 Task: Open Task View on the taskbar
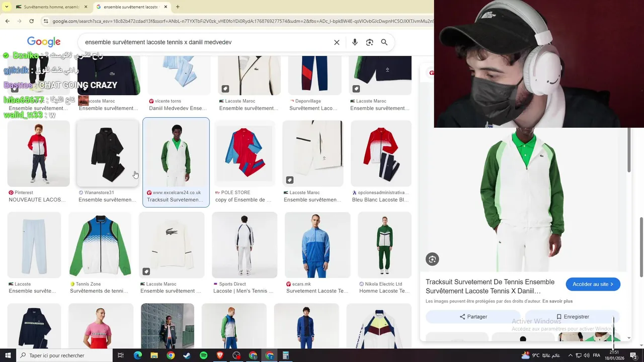coord(121,355)
